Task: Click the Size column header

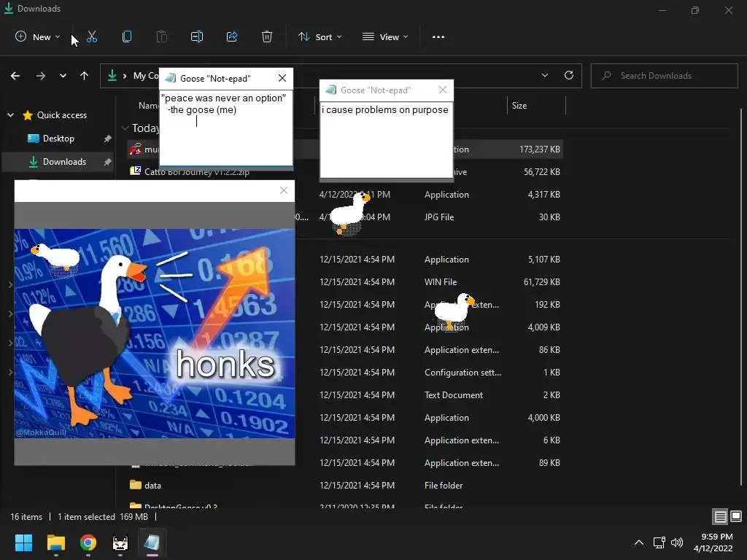Action: click(519, 106)
